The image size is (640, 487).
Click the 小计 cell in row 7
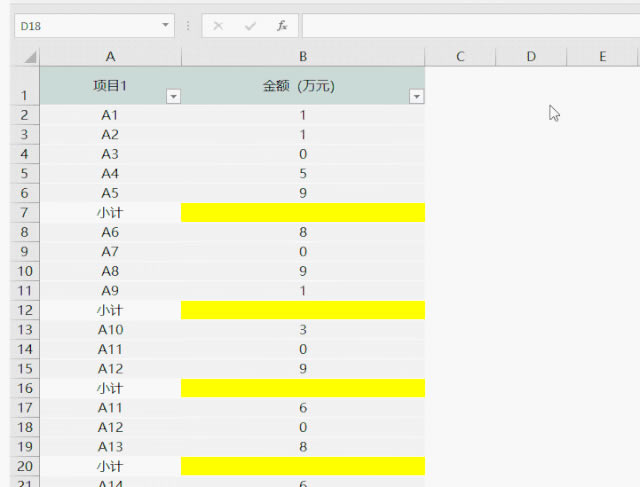110,213
